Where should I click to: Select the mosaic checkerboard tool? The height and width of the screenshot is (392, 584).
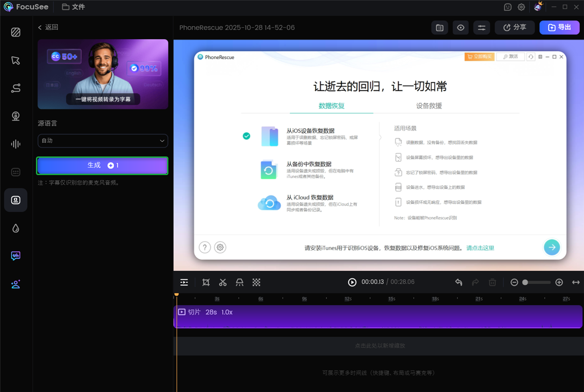click(256, 282)
